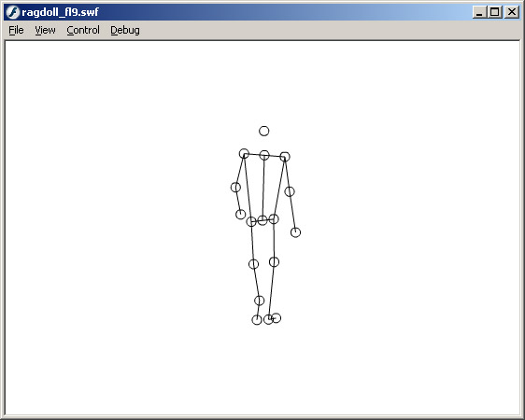
Task: Click the left elbow joint circle
Action: [235, 188]
